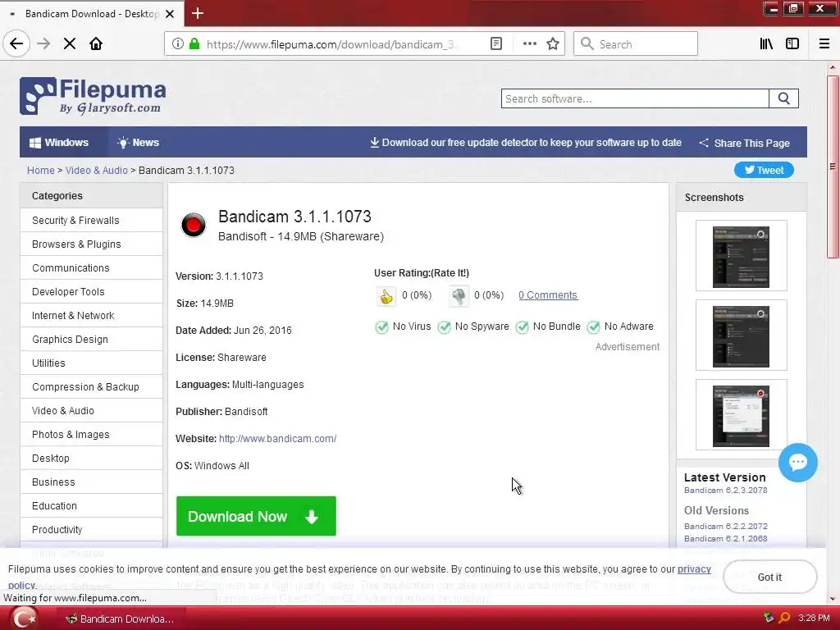Select Security & Firewalls category
This screenshot has height=630, width=840.
pyautogui.click(x=92, y=220)
